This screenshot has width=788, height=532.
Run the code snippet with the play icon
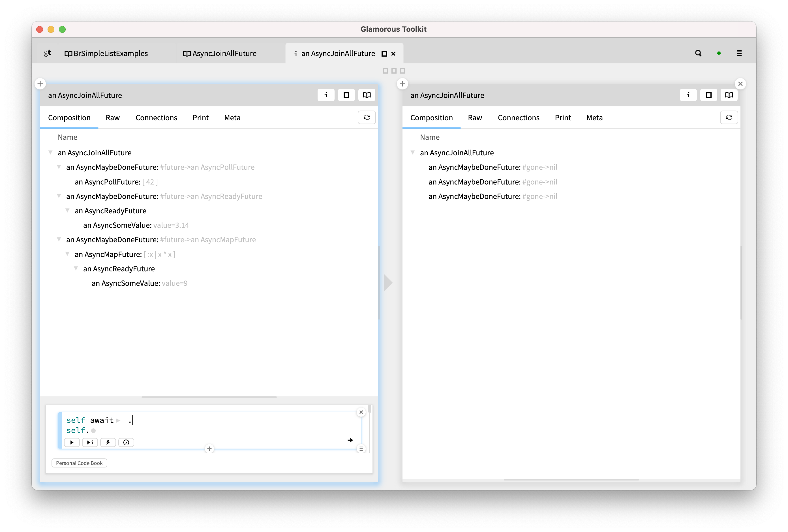[x=72, y=443]
